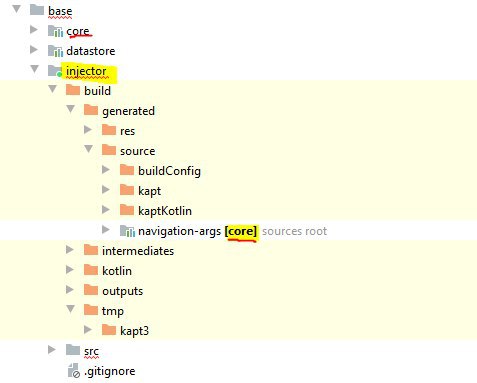Expand the buildConfig folder arrow

coord(106,170)
